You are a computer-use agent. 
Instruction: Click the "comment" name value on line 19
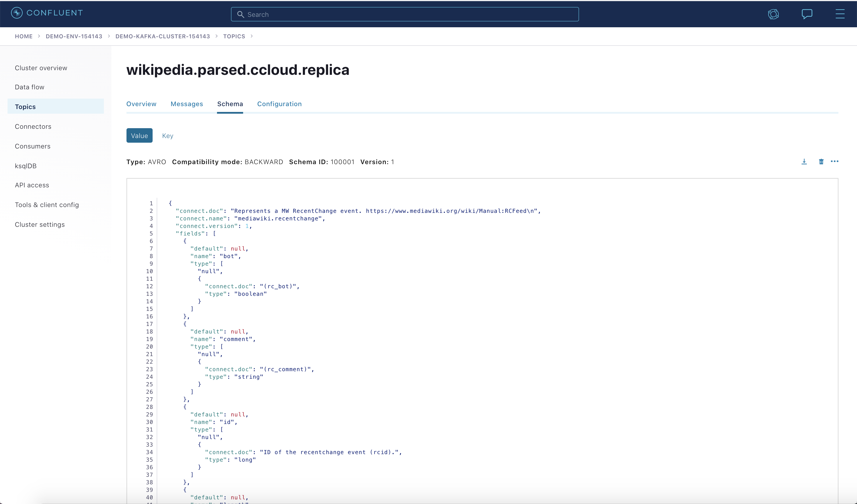point(236,339)
